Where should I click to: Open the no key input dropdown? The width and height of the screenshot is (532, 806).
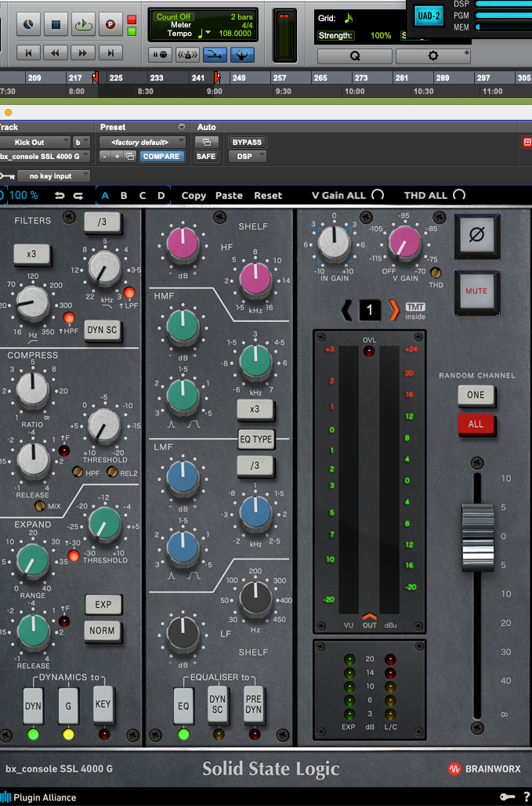coord(53,175)
